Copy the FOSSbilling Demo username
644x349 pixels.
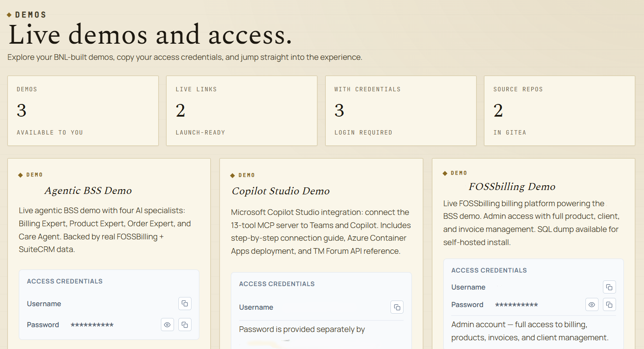click(x=609, y=287)
